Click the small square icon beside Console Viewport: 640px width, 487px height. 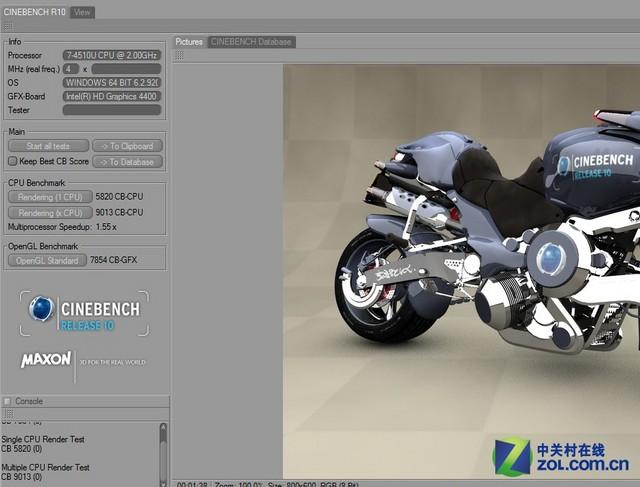coord(8,401)
